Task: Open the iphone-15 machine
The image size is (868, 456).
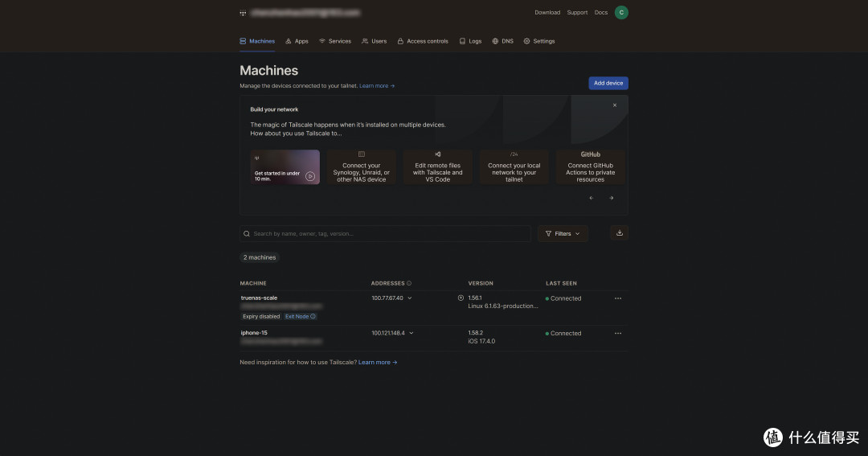Action: click(254, 333)
